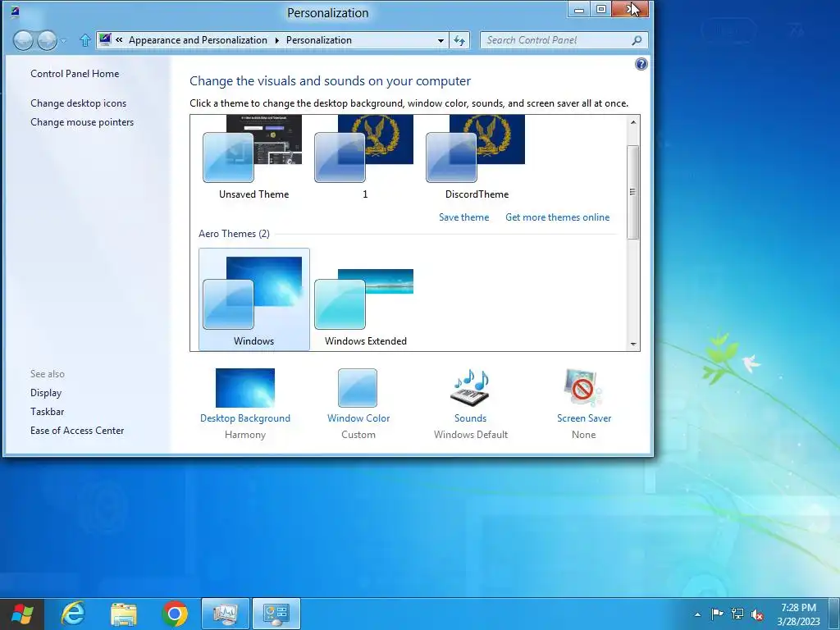Click Appearance and Personalization breadcrumb
This screenshot has width=840, height=630.
(198, 40)
